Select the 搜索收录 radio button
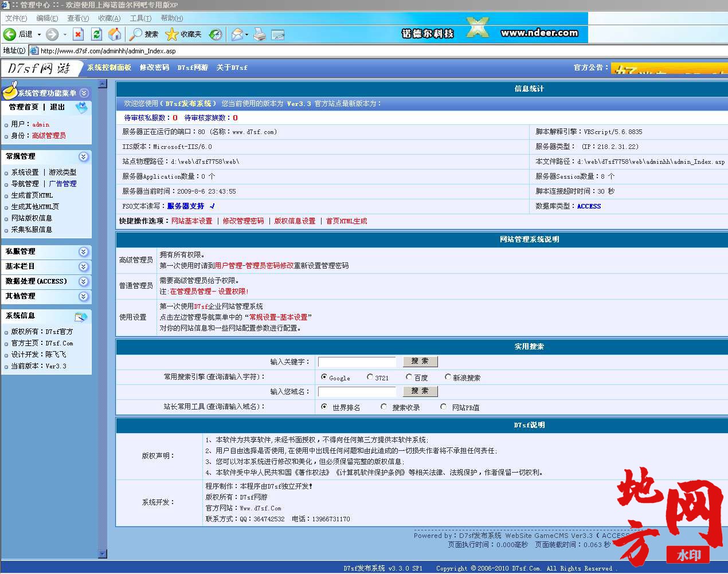The width and height of the screenshot is (728, 574). [x=384, y=407]
